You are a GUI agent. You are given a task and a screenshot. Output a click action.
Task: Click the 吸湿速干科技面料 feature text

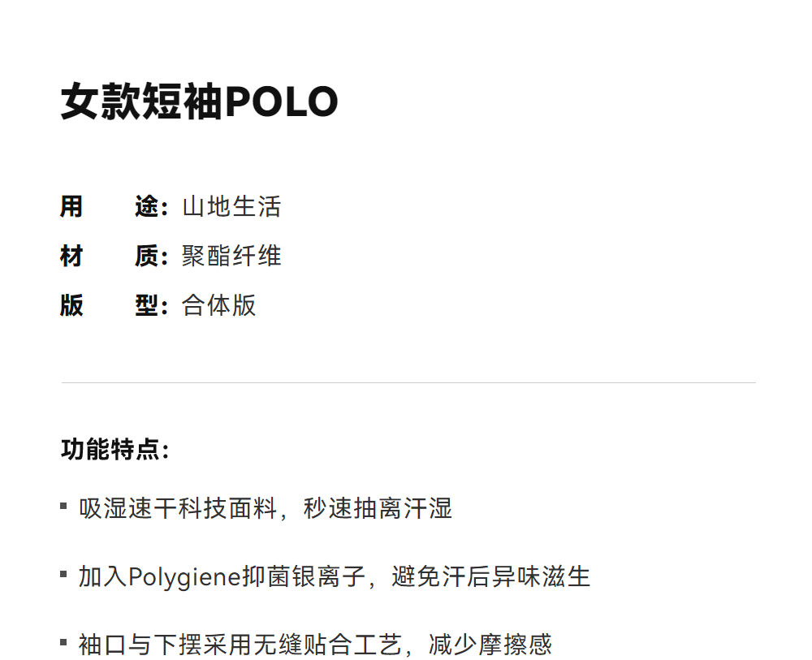tap(179, 509)
